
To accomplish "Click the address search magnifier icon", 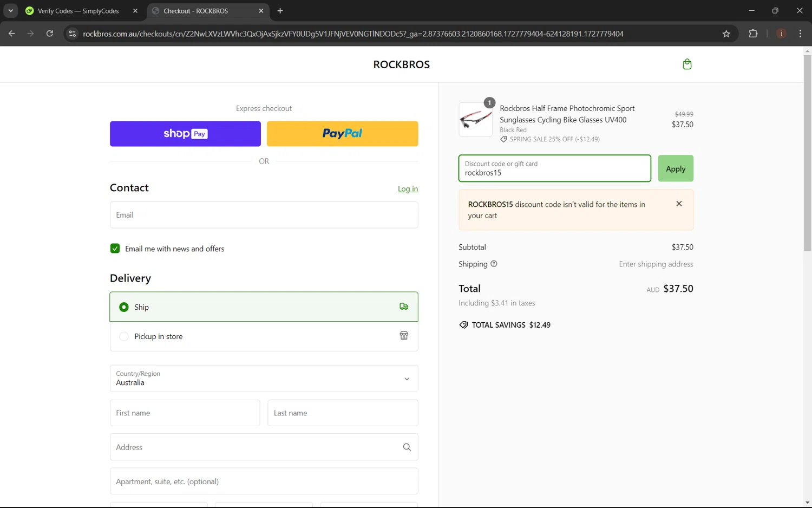I will pos(407,447).
